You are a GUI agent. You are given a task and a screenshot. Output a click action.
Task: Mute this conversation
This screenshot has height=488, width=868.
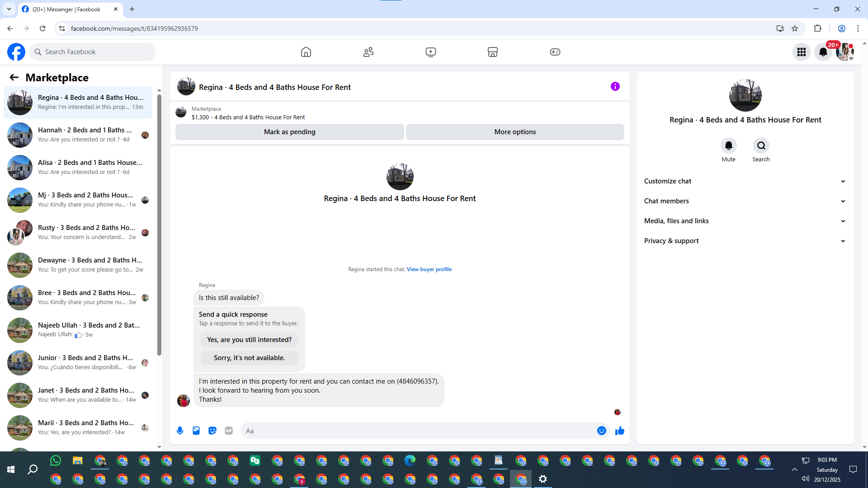pyautogui.click(x=729, y=145)
